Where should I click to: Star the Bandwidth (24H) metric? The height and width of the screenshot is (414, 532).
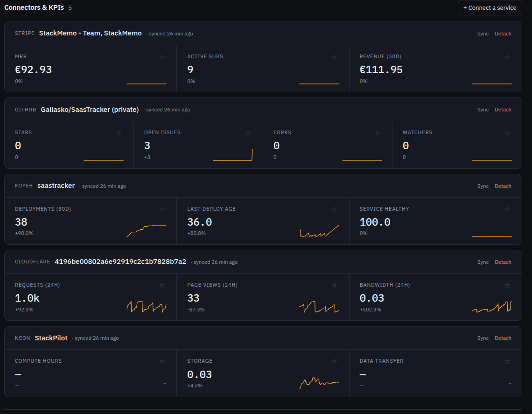(x=507, y=285)
